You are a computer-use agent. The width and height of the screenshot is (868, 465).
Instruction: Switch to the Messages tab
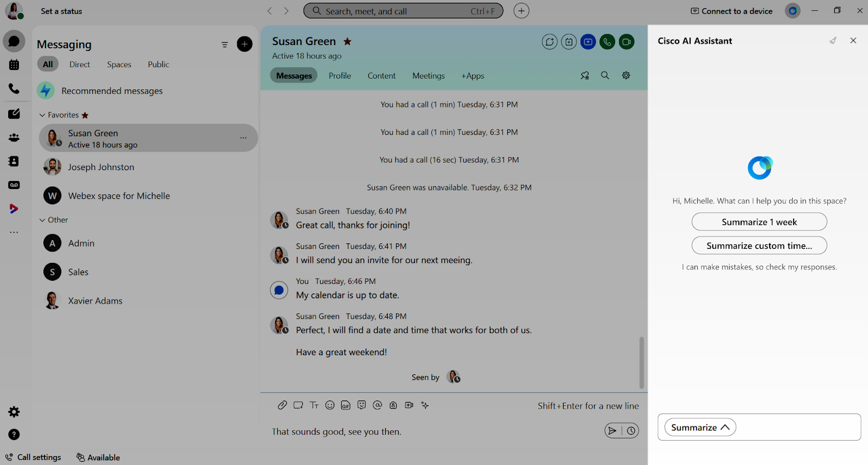(294, 76)
